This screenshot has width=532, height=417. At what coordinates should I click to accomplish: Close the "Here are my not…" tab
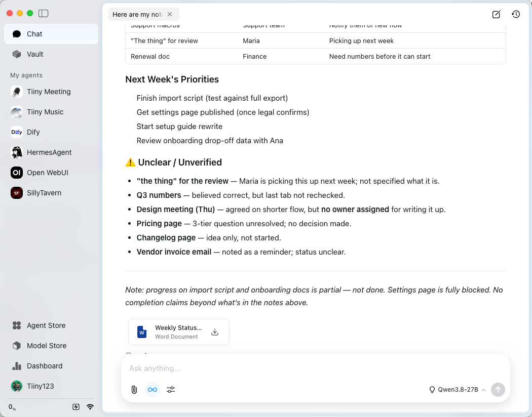pyautogui.click(x=170, y=14)
